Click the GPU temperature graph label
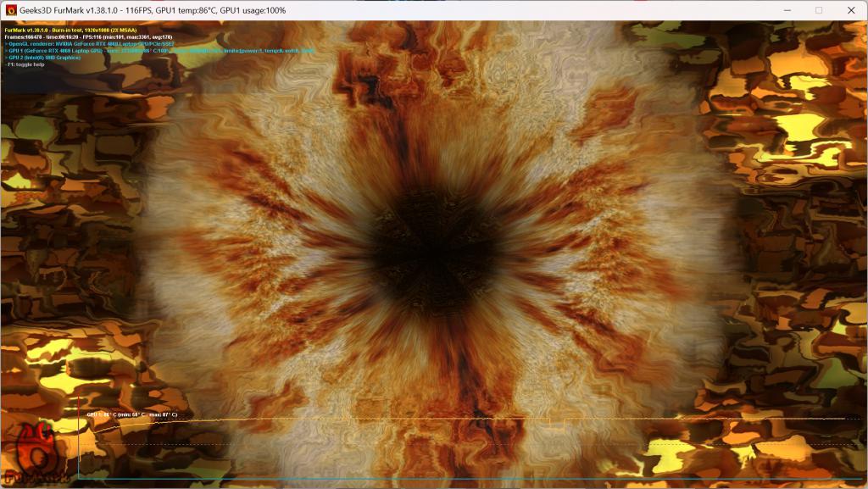 pyautogui.click(x=131, y=414)
